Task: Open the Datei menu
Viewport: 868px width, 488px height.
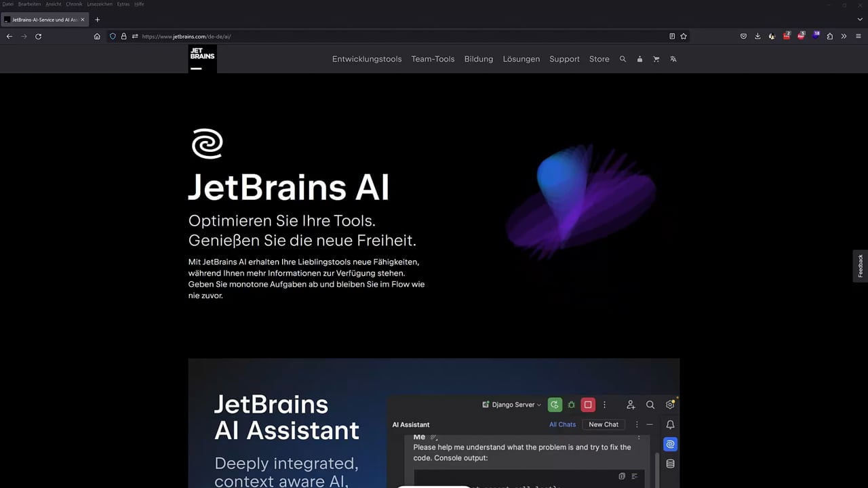Action: (x=8, y=4)
